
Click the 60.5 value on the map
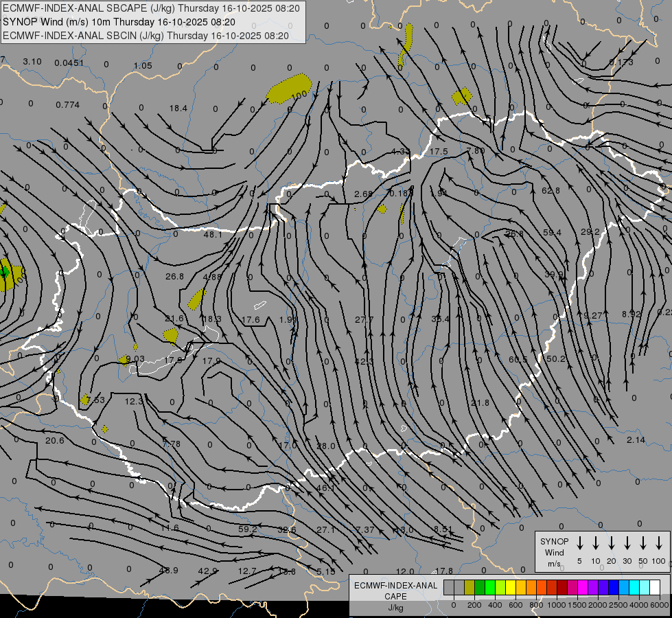[x=518, y=359]
